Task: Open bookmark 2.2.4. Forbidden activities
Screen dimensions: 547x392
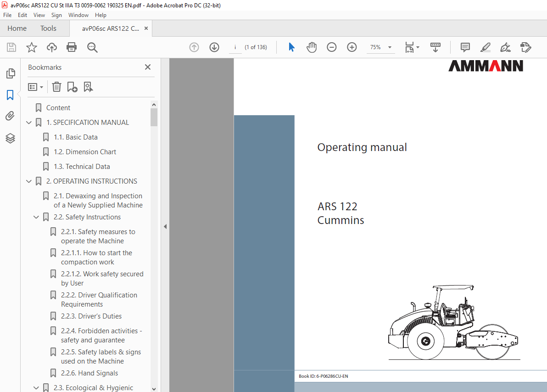Action: tap(101, 336)
